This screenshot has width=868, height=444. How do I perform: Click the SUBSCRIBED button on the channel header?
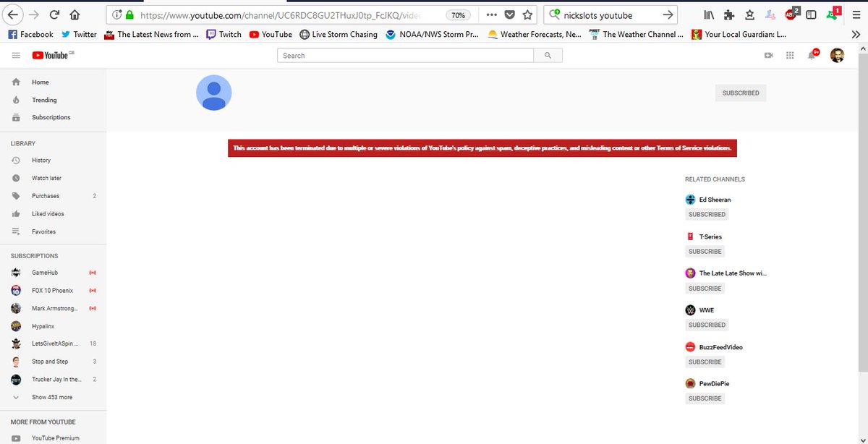pyautogui.click(x=740, y=93)
